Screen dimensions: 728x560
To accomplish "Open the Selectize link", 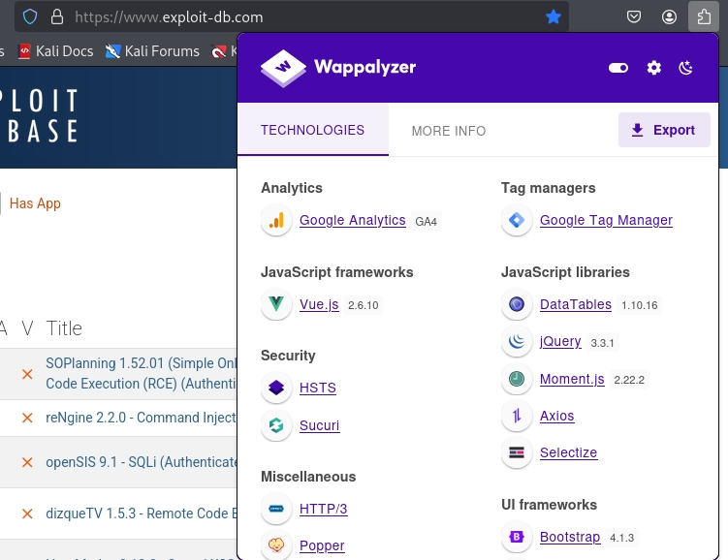I will 568,452.
